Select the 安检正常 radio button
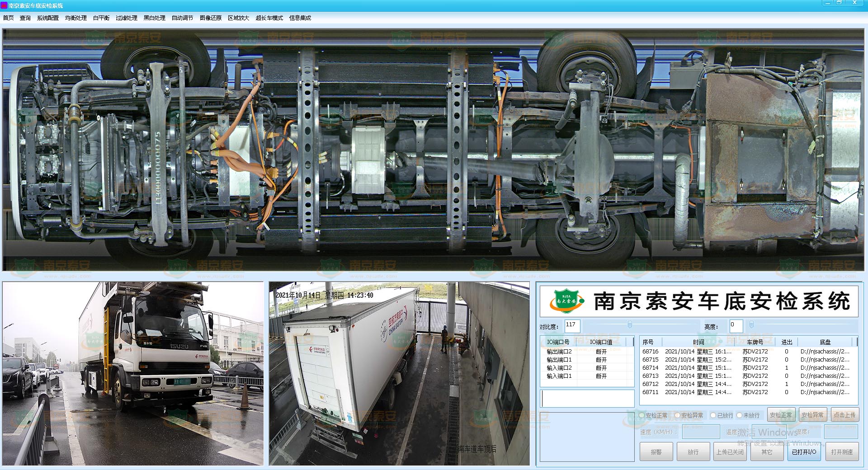Viewport: 868px width, 470px height. (x=642, y=415)
